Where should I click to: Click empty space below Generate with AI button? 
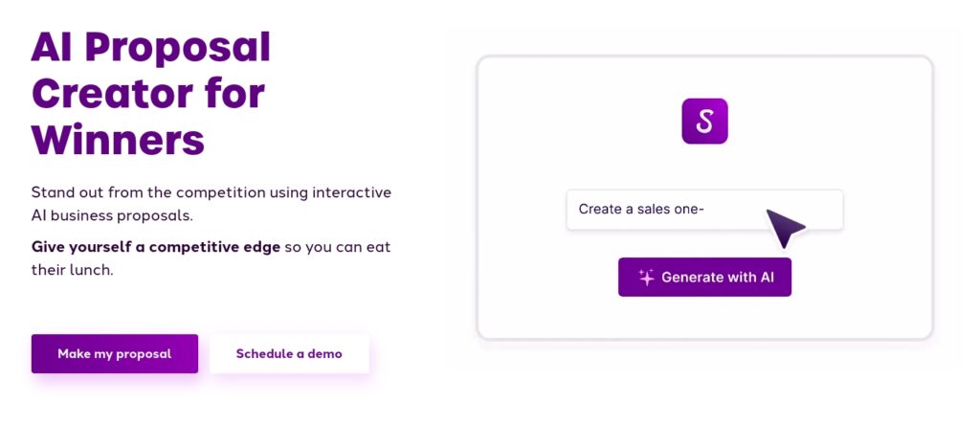click(x=704, y=318)
